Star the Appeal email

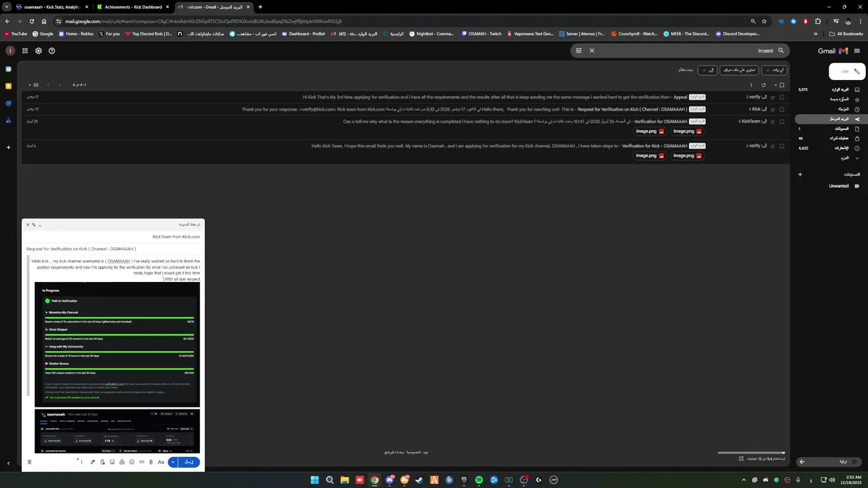772,98
